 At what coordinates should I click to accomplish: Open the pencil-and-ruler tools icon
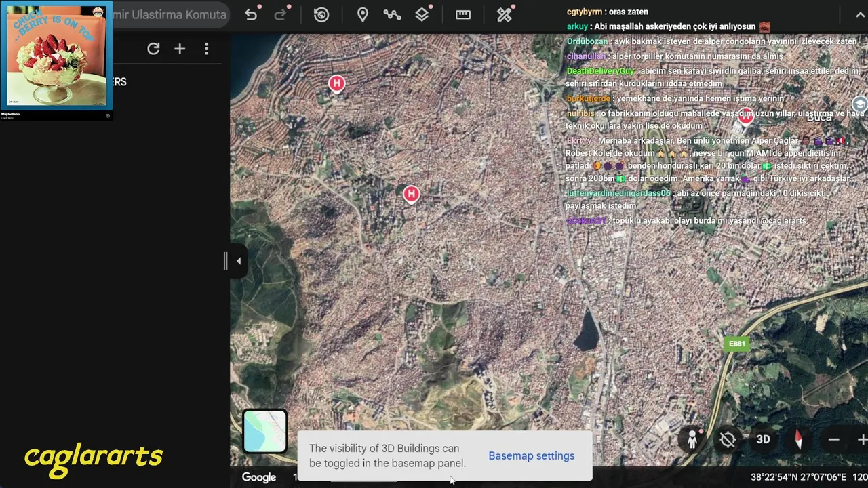coord(505,15)
